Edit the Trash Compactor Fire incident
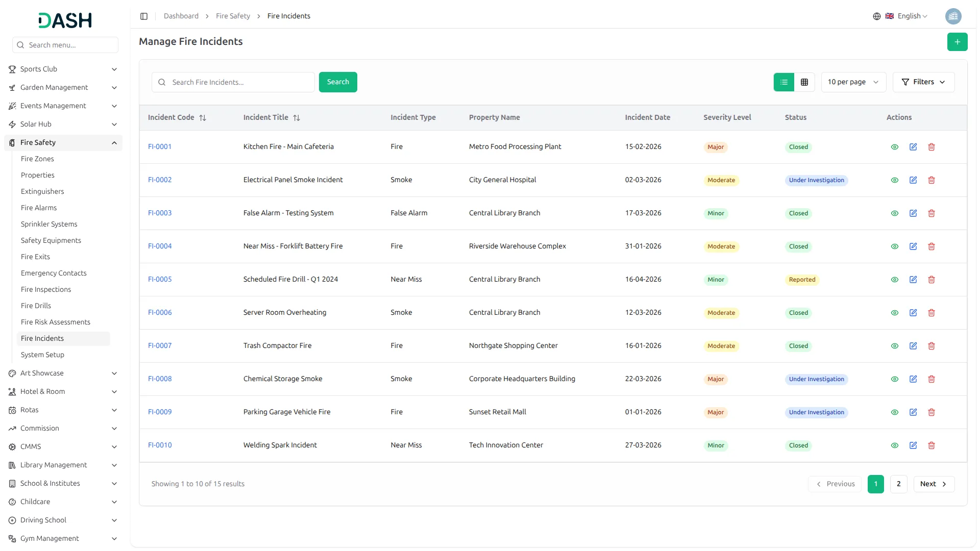The width and height of the screenshot is (980, 551). pyautogui.click(x=913, y=346)
